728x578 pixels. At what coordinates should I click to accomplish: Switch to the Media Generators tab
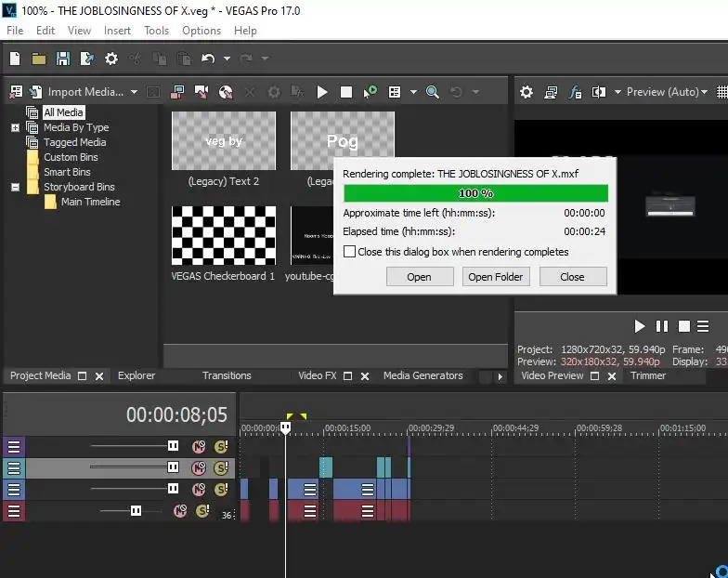(x=423, y=375)
